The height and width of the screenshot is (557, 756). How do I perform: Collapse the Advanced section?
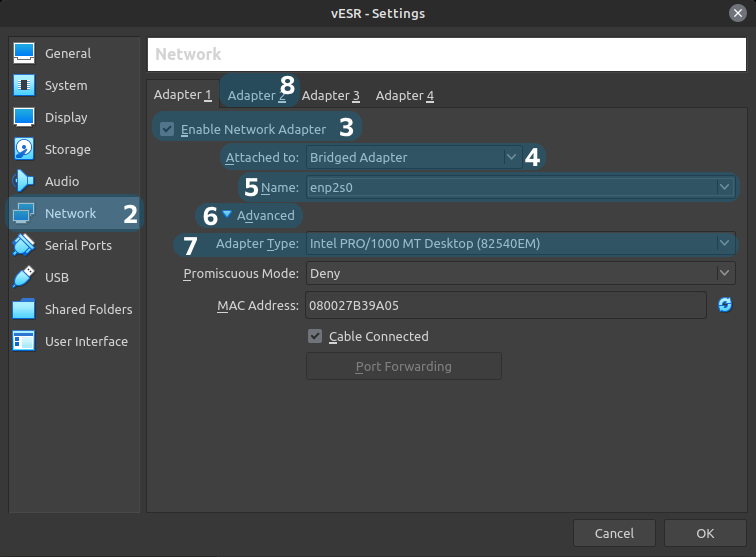coord(227,215)
